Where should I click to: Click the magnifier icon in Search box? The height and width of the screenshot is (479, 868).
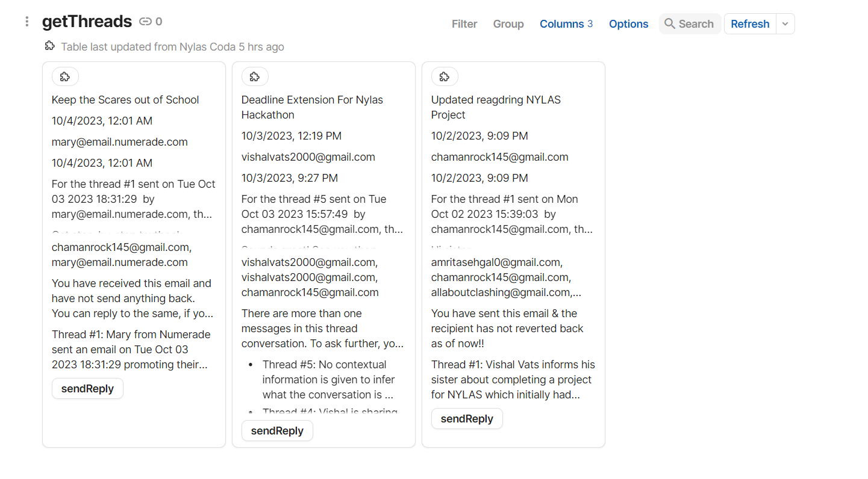[669, 24]
